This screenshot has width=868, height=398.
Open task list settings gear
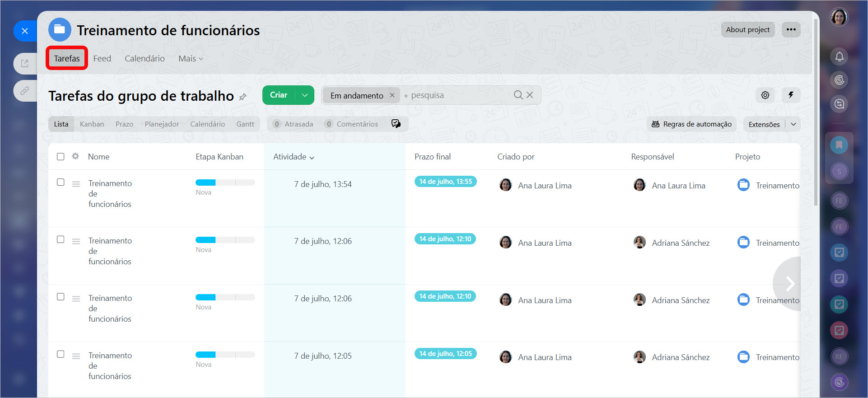(x=765, y=95)
